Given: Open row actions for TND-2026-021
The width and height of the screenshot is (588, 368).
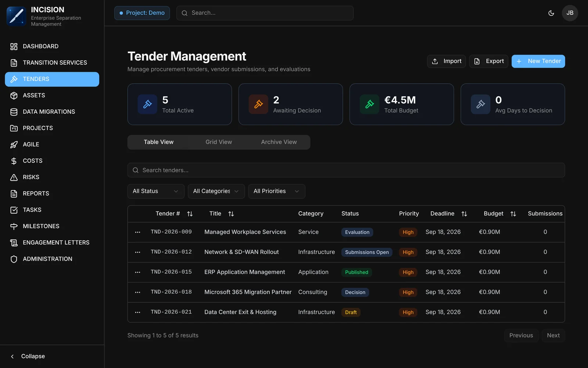Looking at the screenshot, I should coord(137,312).
